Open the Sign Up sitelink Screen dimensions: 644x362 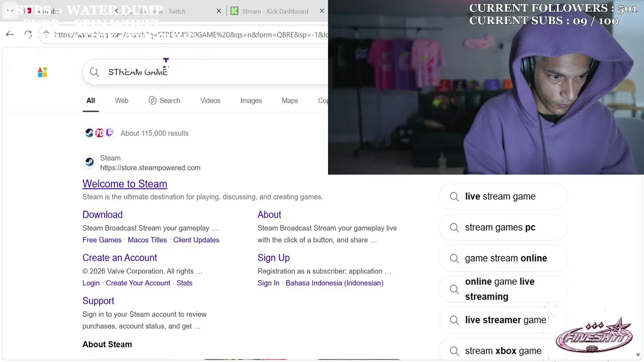(274, 258)
